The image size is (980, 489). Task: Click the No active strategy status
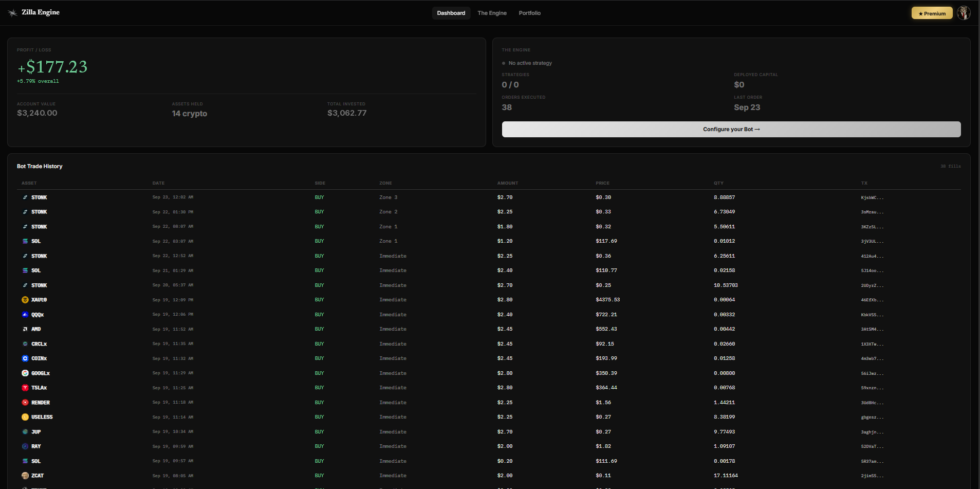coord(527,63)
